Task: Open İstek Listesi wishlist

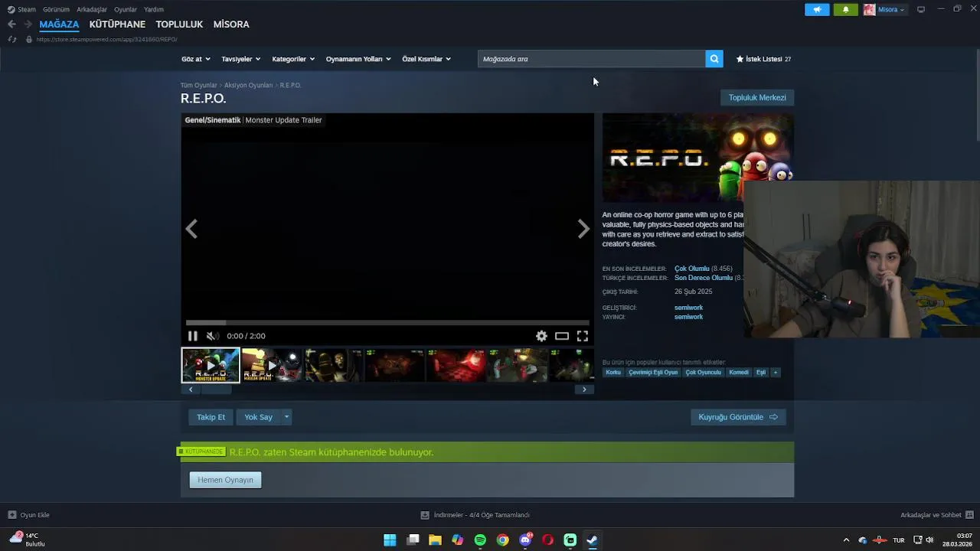Action: 763,59
